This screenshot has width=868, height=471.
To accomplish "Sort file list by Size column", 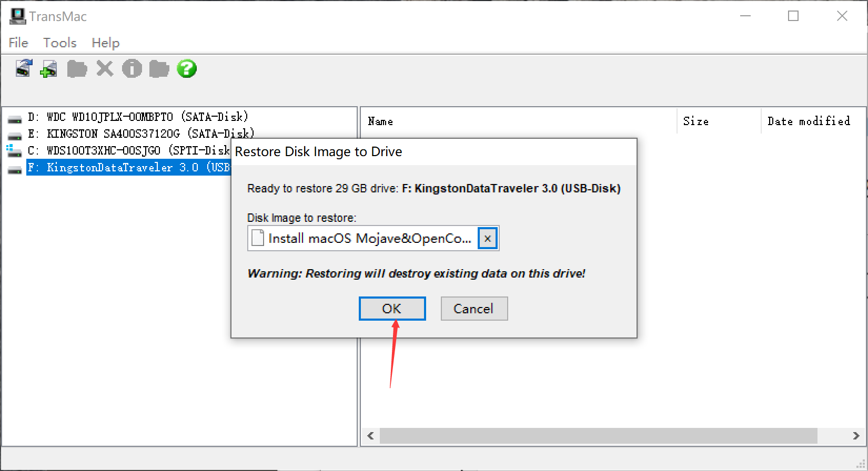I will point(719,121).
